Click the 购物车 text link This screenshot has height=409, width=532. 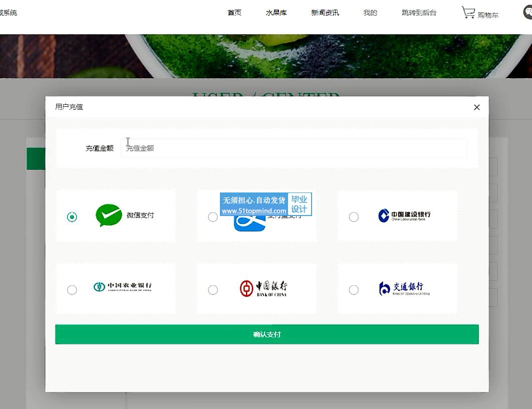tap(488, 15)
